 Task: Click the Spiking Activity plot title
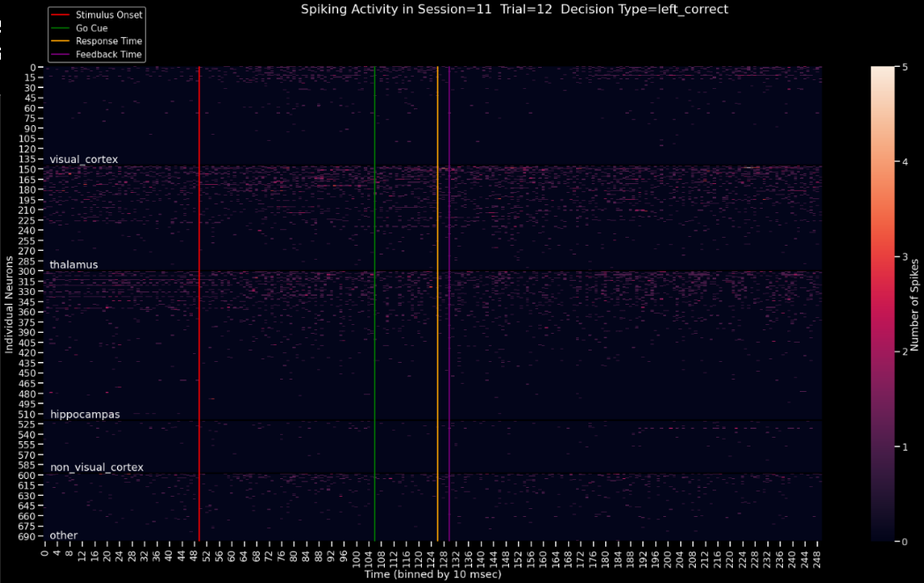click(x=514, y=10)
